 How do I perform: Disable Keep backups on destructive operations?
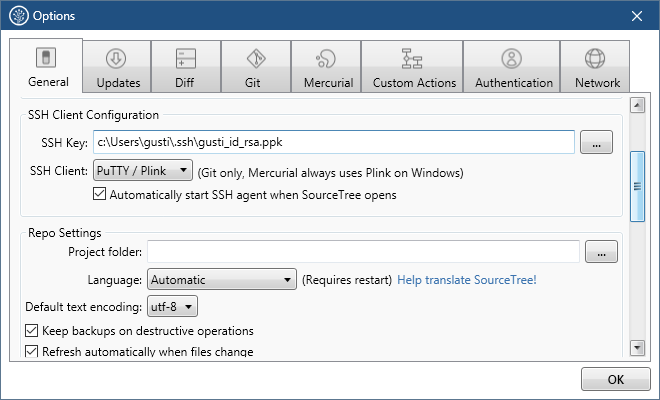coord(31,331)
